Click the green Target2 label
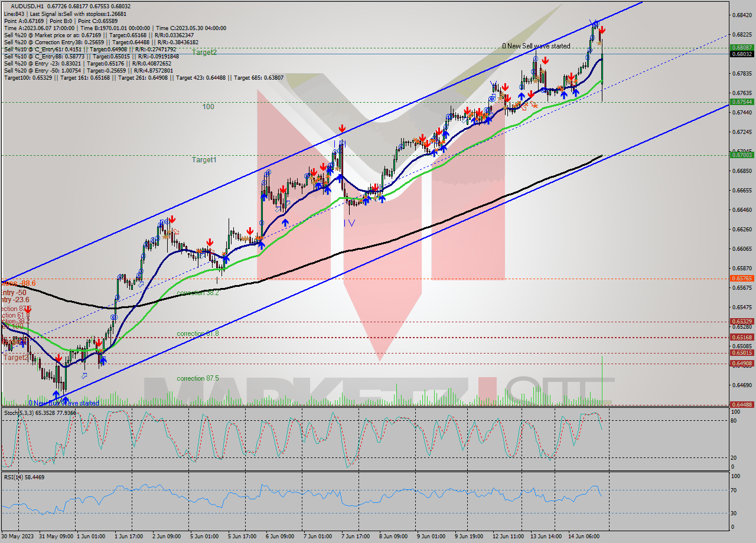 [204, 52]
